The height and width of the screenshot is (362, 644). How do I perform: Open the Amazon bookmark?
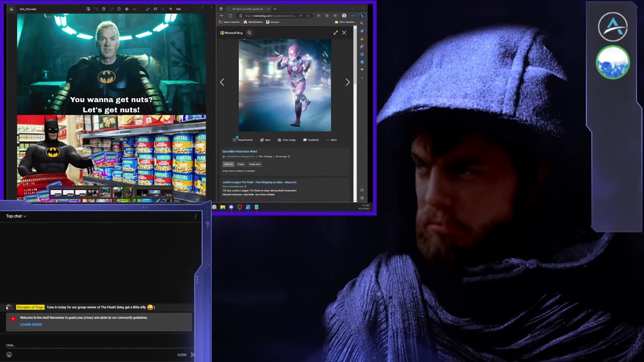(273, 22)
